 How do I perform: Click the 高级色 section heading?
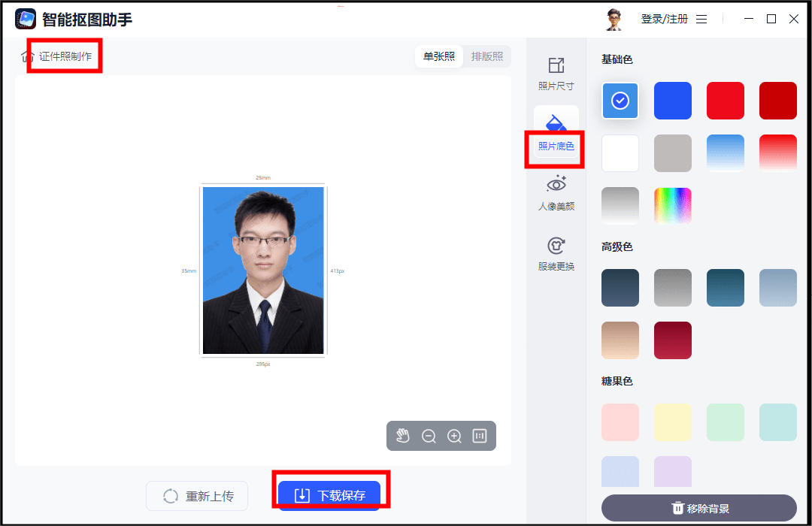click(x=617, y=247)
